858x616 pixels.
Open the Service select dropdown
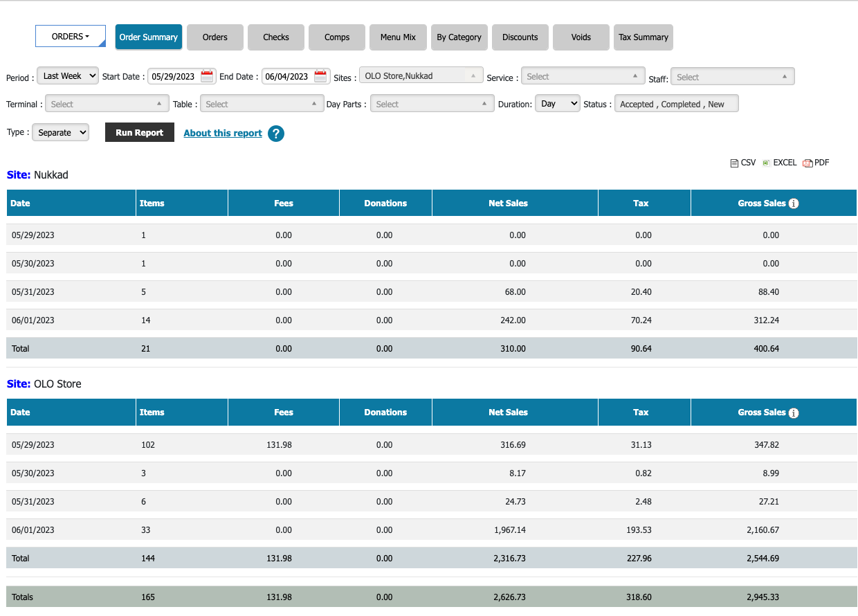point(583,76)
